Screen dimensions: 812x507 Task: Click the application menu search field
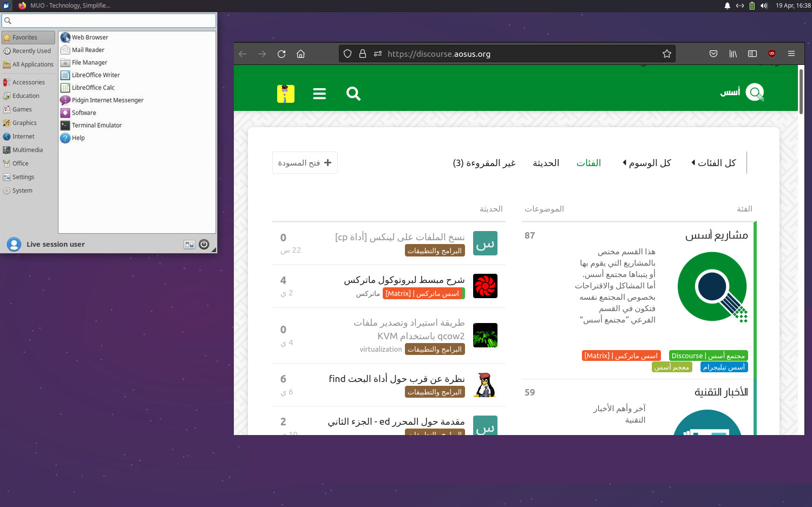pyautogui.click(x=109, y=21)
